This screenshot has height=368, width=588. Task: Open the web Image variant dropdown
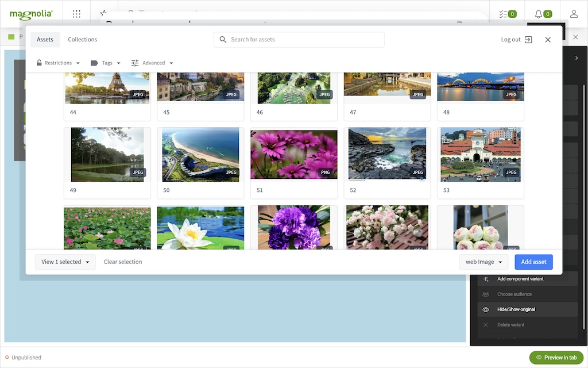pos(483,262)
